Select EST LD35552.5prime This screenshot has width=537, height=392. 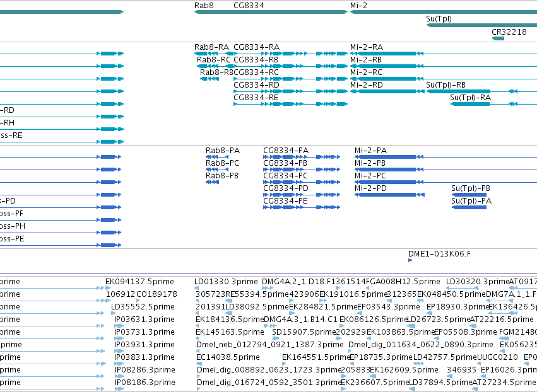point(143,307)
